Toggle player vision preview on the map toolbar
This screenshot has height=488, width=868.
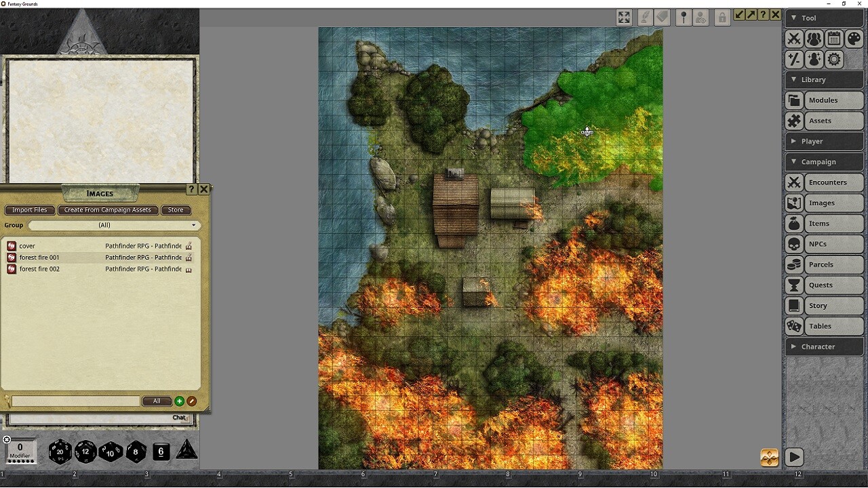pos(701,17)
